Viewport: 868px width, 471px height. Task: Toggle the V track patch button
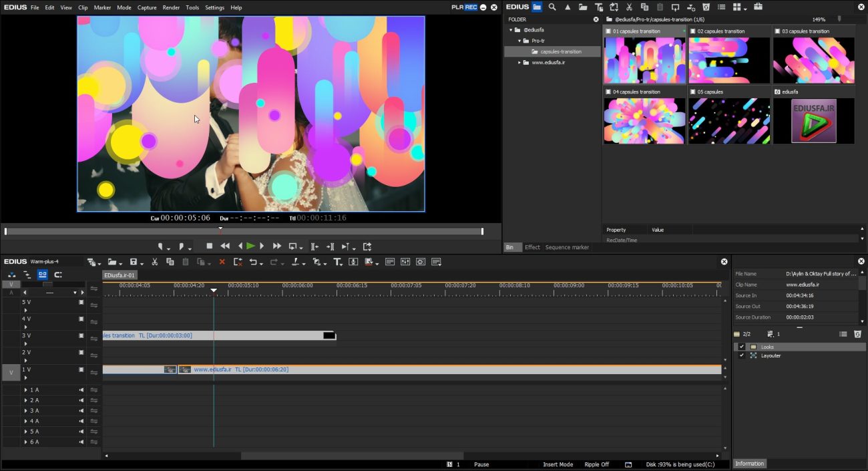click(11, 373)
